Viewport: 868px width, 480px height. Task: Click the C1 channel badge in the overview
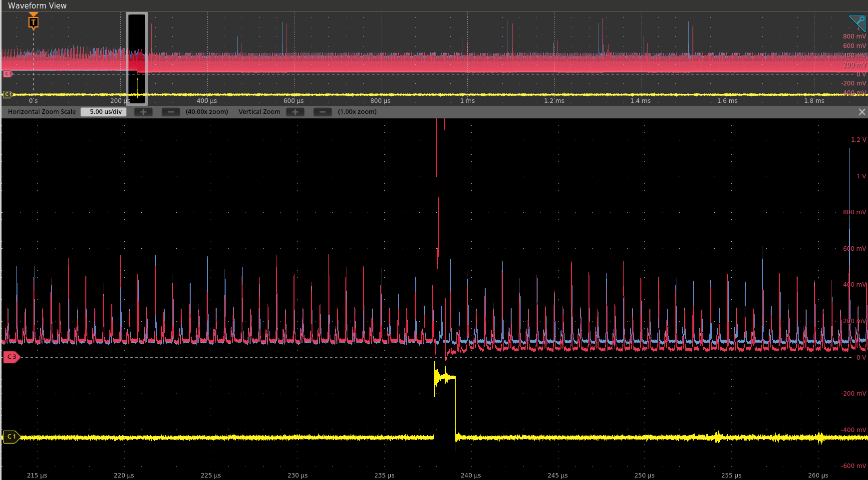point(7,94)
